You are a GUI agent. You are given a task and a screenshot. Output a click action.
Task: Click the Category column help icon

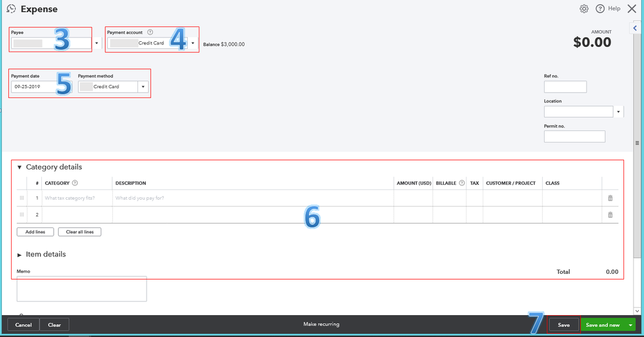75,183
